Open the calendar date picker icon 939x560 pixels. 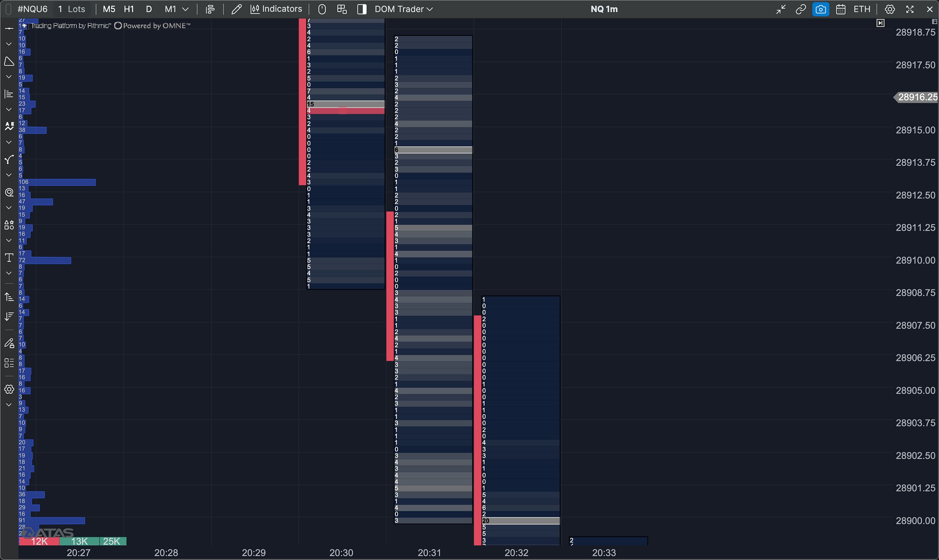pos(841,9)
